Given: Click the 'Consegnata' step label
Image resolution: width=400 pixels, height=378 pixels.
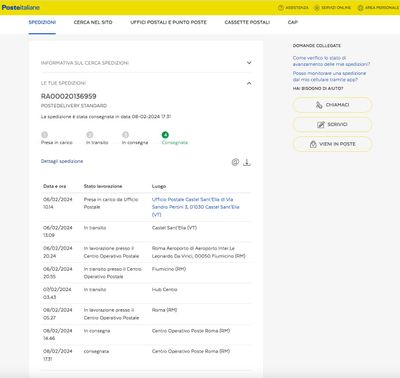Looking at the screenshot, I should point(175,142).
